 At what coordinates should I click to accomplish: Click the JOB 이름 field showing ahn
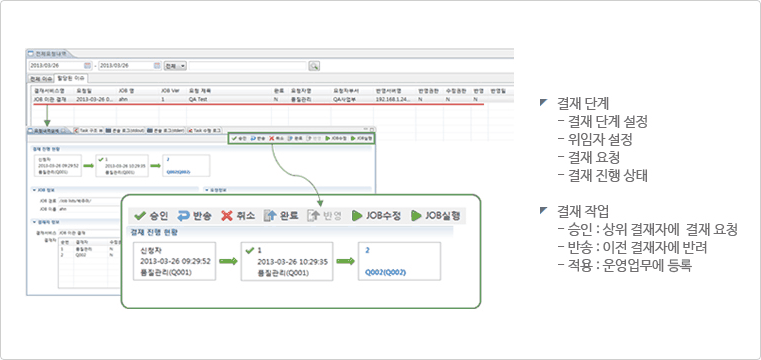click(88, 209)
